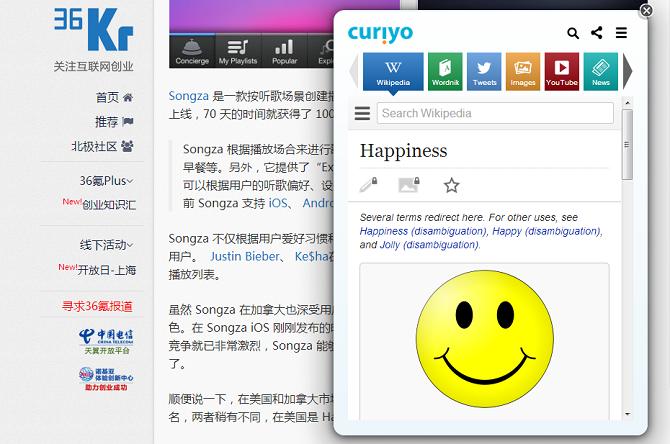The width and height of the screenshot is (670, 444).
Task: Click the curiyo logo
Action: [380, 33]
